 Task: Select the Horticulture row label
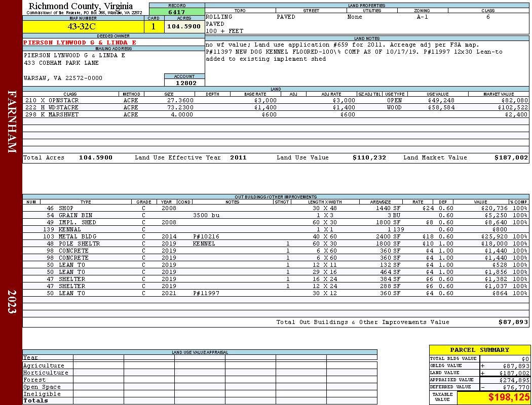coord(46,373)
